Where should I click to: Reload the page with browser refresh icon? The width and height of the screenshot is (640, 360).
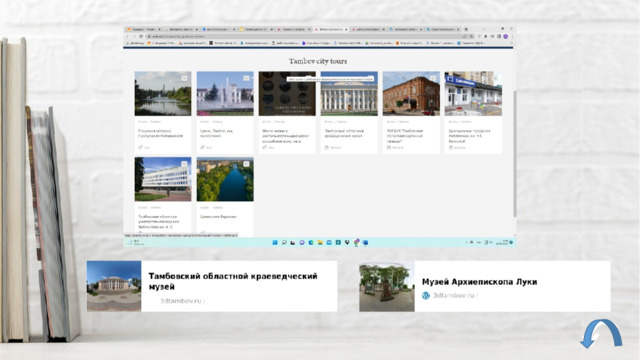coord(141,36)
